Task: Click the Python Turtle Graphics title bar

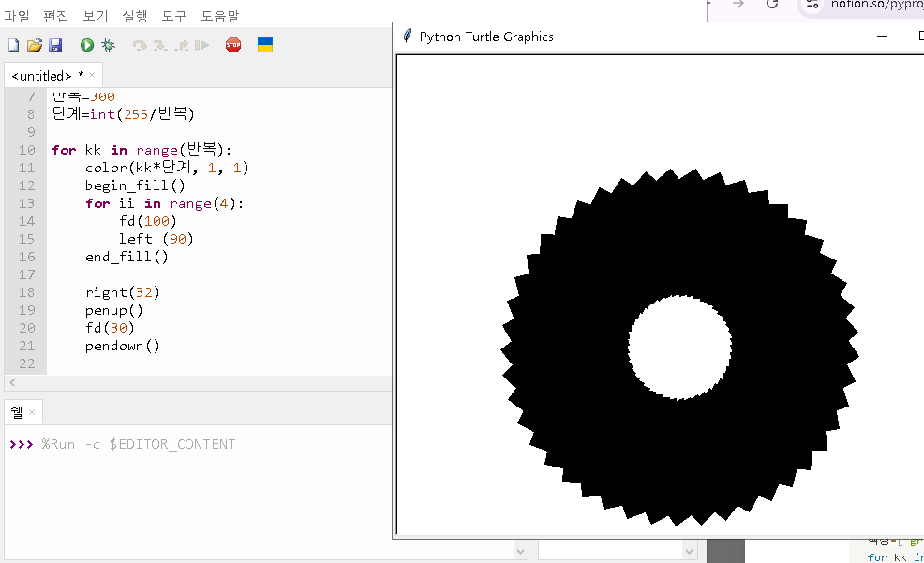Action: [658, 37]
